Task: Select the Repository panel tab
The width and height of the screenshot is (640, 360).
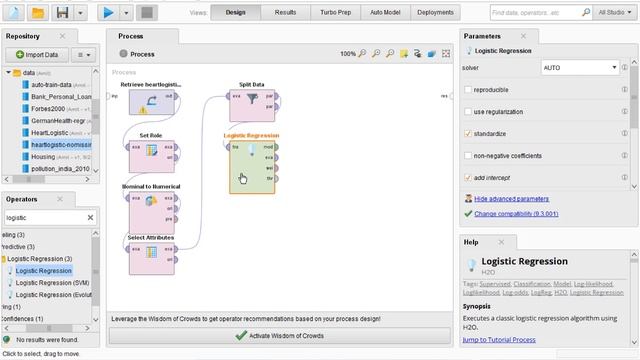Action: tap(23, 36)
